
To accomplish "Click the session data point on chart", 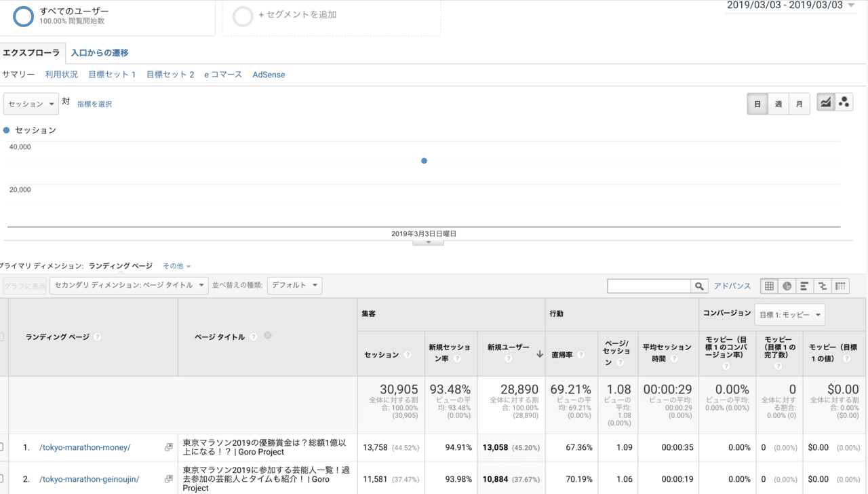I will coord(424,161).
